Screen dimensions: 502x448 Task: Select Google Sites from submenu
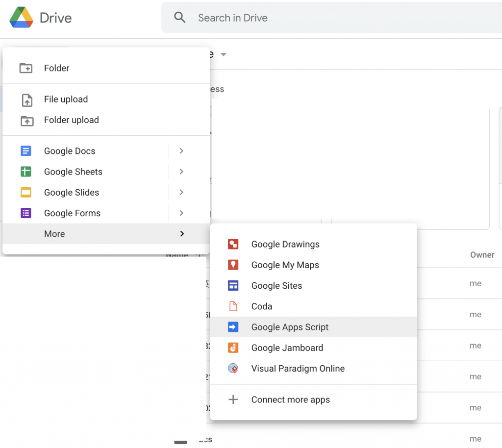coord(313,285)
